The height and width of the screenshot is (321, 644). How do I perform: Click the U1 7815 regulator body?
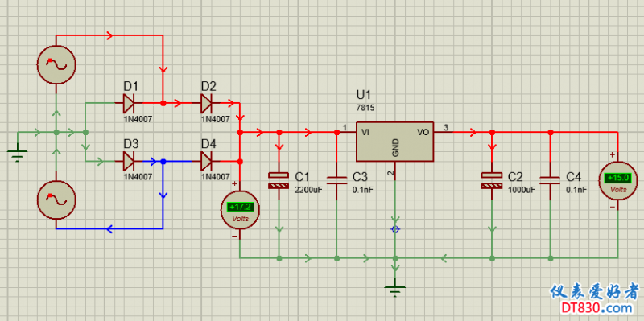[x=394, y=142]
